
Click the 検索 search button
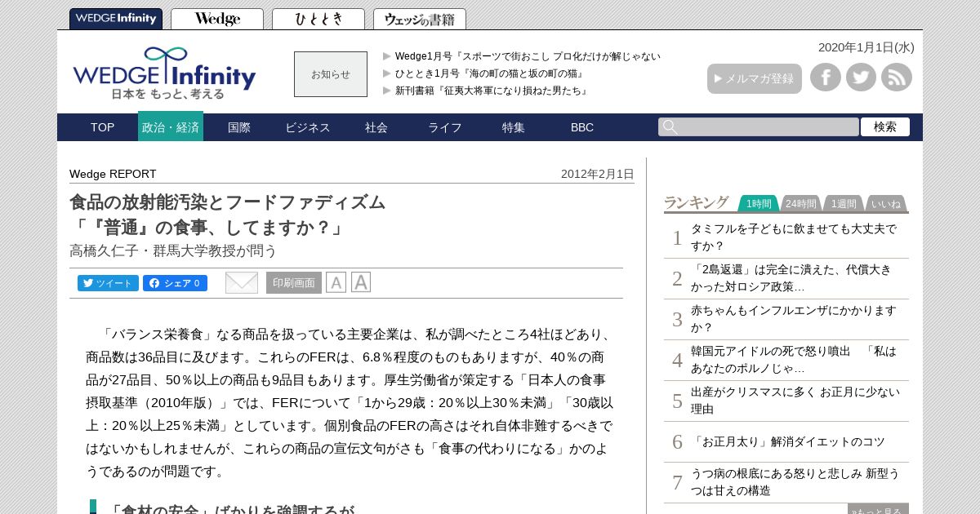pos(885,126)
